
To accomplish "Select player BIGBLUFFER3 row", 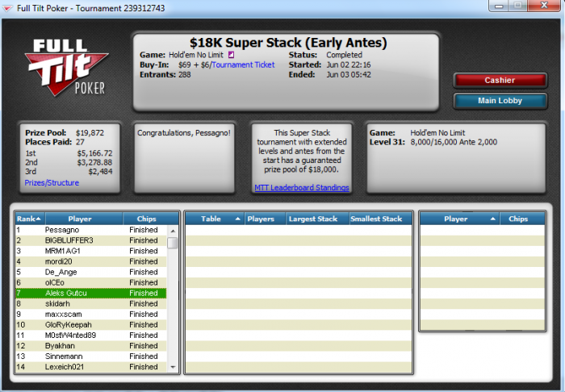I will point(90,240).
